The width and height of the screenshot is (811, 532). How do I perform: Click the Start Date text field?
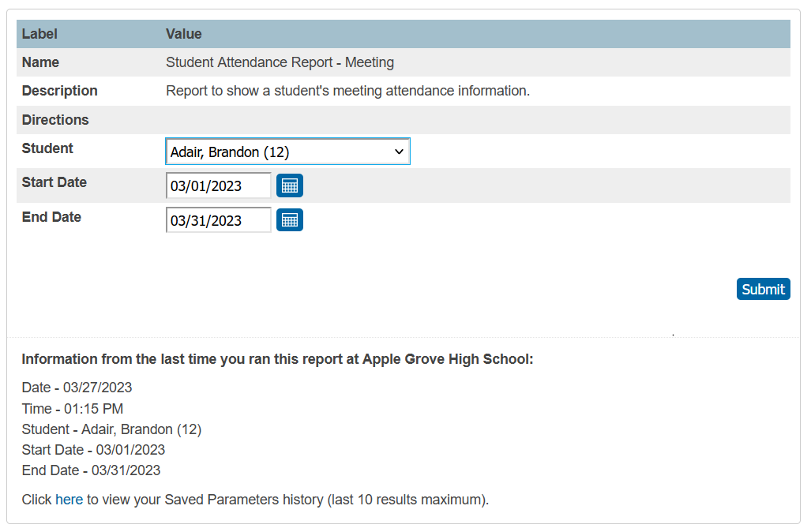tap(219, 186)
